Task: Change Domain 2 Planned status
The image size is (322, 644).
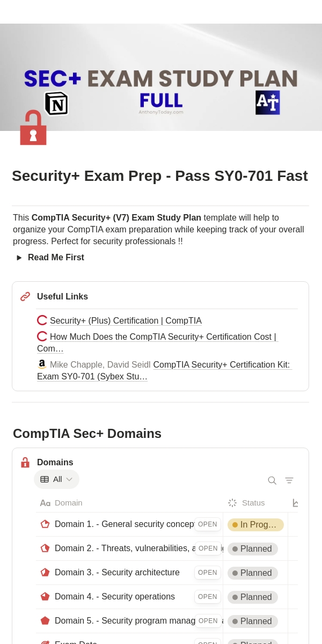Action: point(253,549)
